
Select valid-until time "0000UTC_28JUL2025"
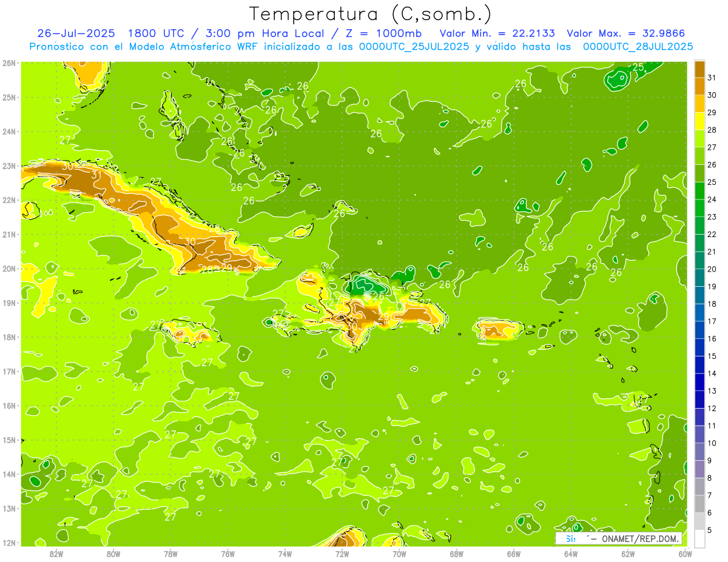pyautogui.click(x=638, y=46)
